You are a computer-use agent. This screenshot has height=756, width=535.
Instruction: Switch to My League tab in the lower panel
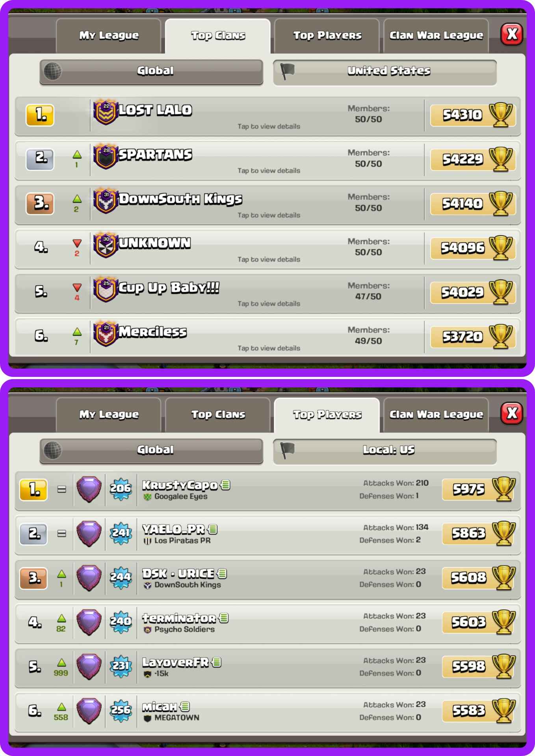(x=109, y=415)
